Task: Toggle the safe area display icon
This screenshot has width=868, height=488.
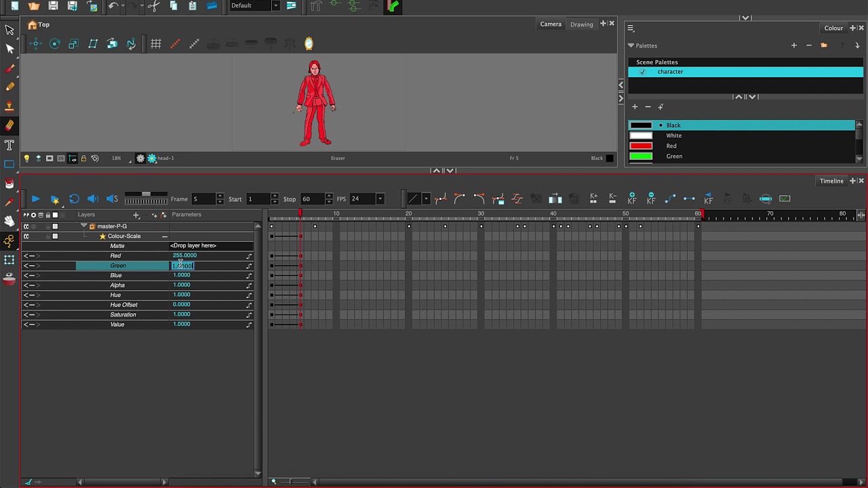Action: (x=61, y=159)
